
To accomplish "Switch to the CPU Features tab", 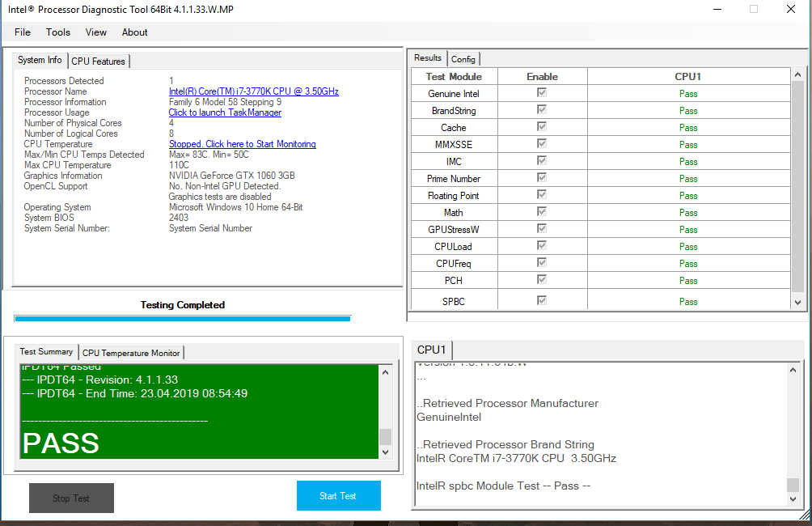I will pyautogui.click(x=99, y=62).
